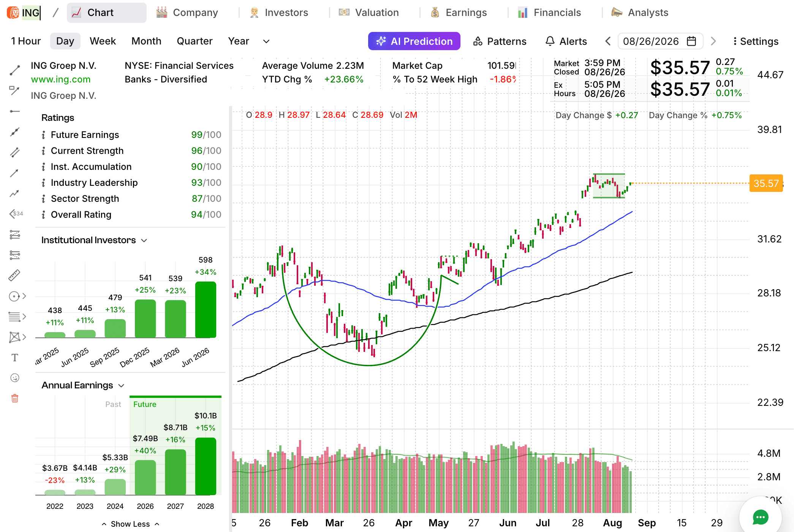Viewport: 794px width, 532px height.
Task: Select the zigzag path arrow tool
Action: click(x=14, y=194)
